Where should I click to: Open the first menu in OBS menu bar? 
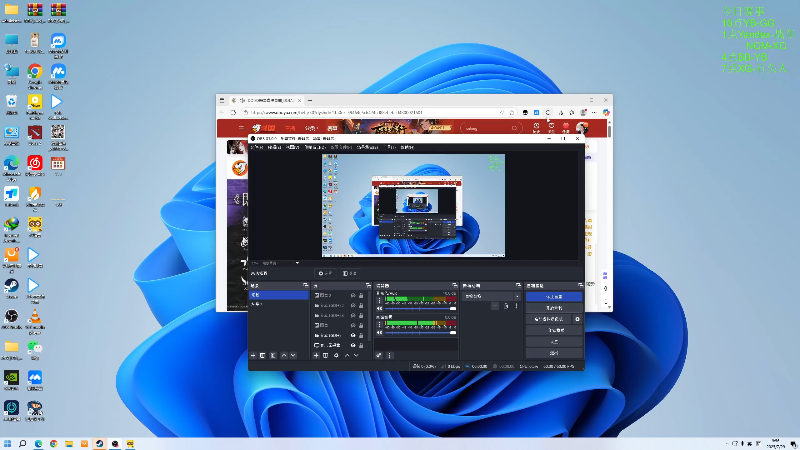[257, 147]
